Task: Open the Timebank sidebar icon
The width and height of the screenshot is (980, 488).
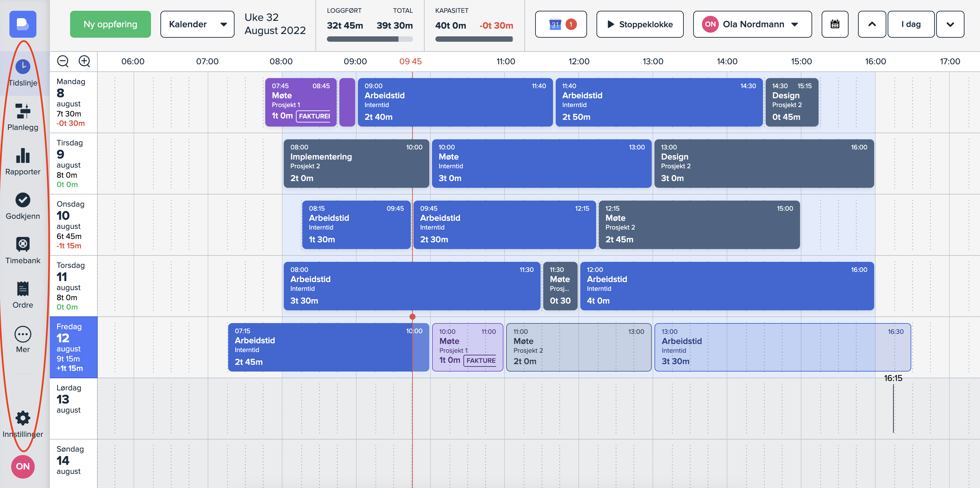Action: tap(23, 244)
